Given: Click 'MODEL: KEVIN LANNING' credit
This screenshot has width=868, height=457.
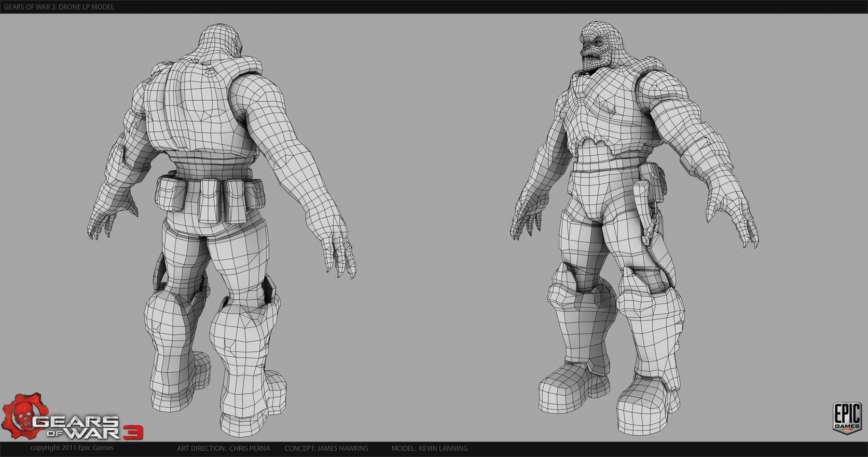Looking at the screenshot, I should [430, 448].
